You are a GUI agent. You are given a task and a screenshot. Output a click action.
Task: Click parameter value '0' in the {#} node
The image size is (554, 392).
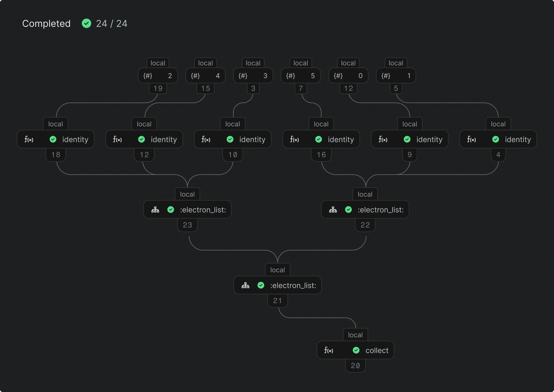point(360,76)
